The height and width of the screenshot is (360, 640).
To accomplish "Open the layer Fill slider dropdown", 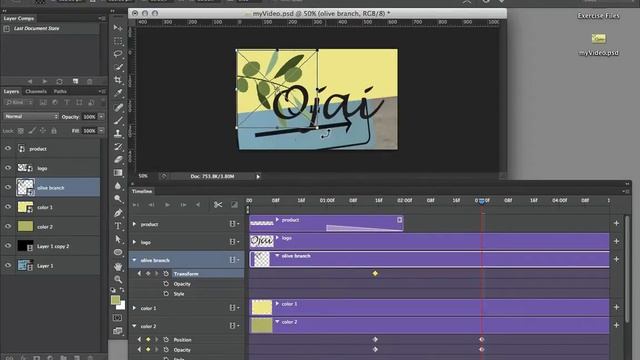I will (x=101, y=131).
